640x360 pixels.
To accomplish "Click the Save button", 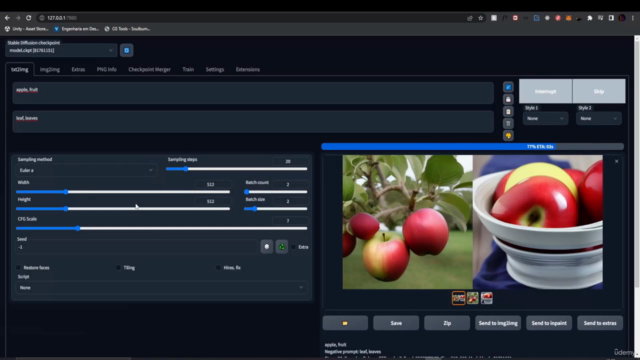I will [396, 323].
